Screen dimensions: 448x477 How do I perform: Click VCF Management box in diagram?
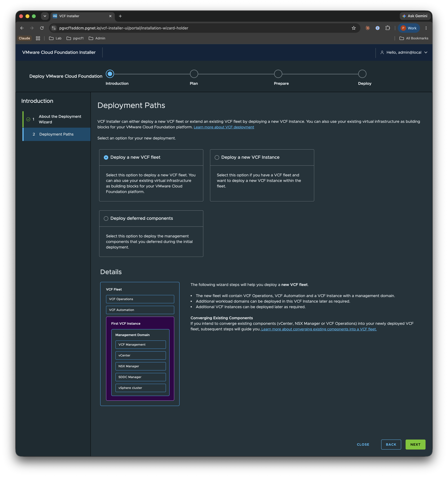tap(140, 344)
